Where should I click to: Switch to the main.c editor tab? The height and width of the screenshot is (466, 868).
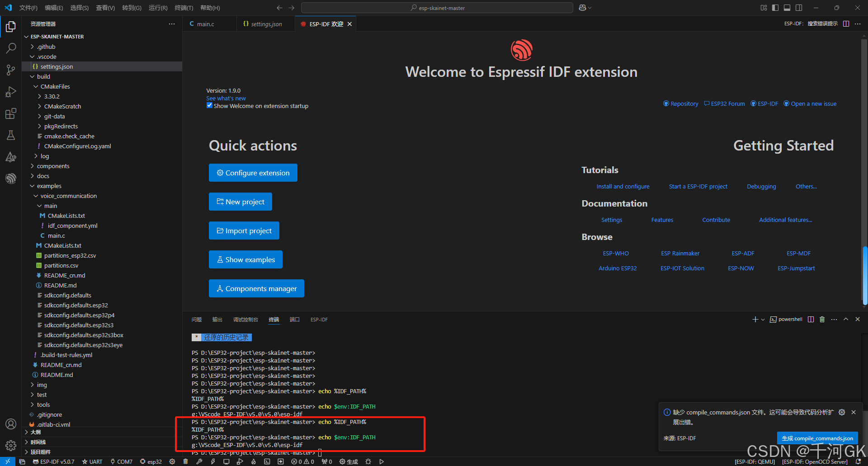[209, 24]
